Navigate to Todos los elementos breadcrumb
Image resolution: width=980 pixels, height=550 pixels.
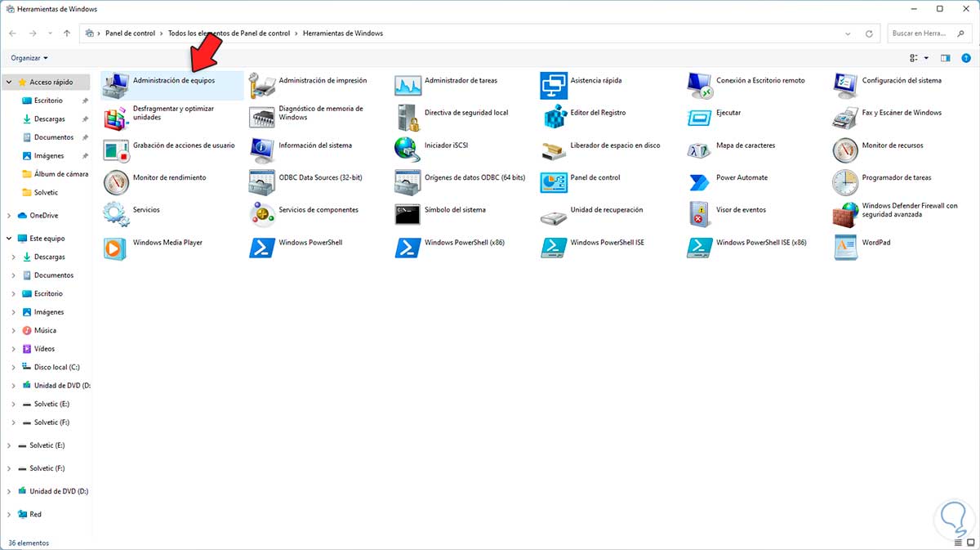pyautogui.click(x=229, y=34)
